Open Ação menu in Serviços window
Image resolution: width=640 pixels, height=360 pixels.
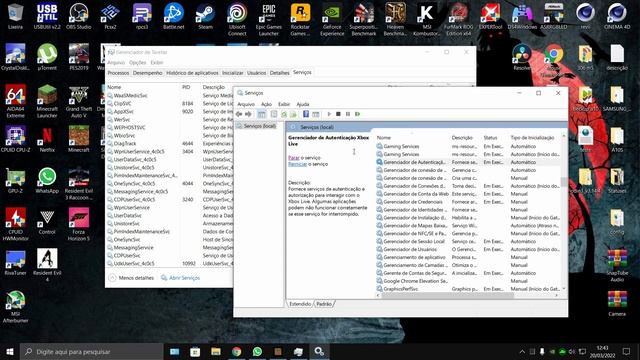point(267,104)
